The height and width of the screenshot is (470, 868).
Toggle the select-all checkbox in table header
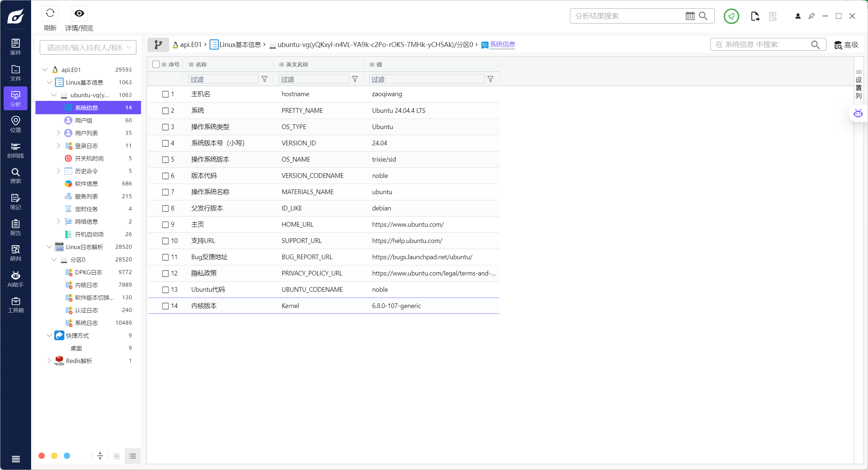click(156, 64)
